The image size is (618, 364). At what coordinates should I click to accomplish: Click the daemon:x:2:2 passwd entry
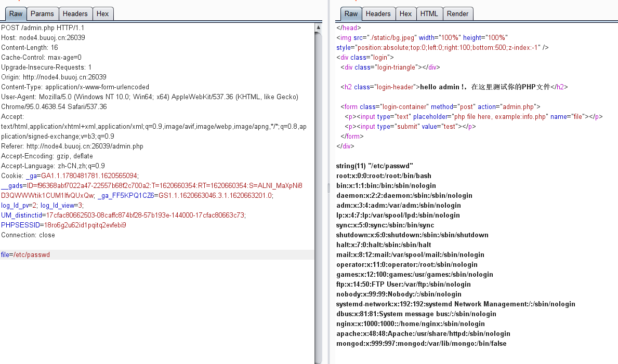[404, 195]
